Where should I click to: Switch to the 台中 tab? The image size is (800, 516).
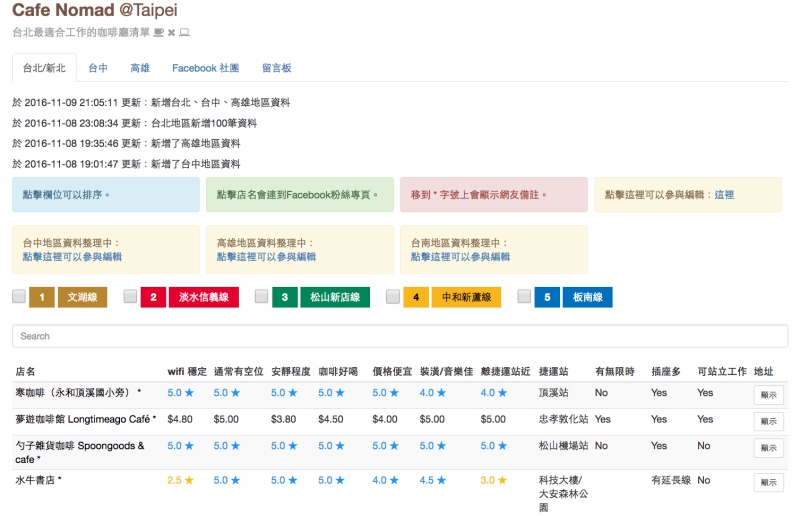pyautogui.click(x=98, y=68)
